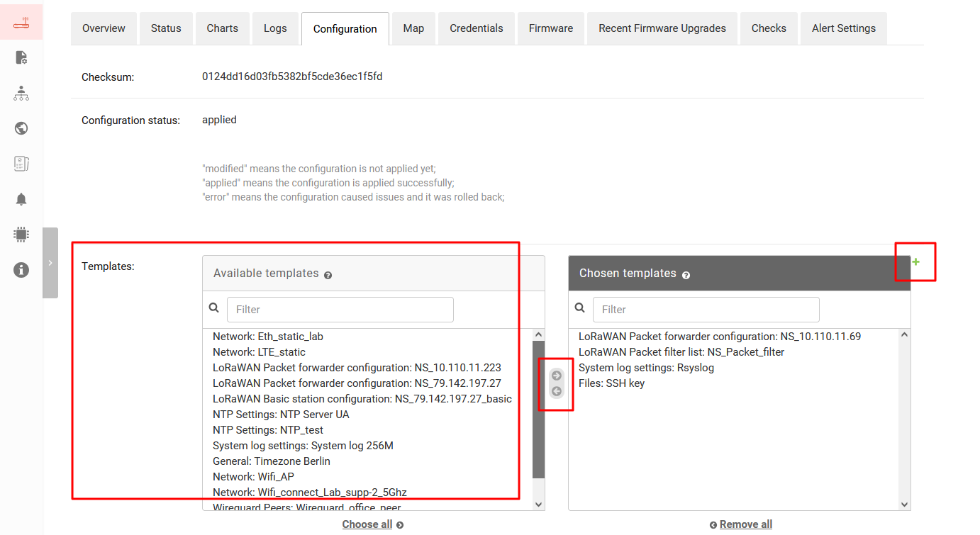The image size is (980, 535).
Task: Click the left arrow to unchoose template
Action: (x=557, y=391)
